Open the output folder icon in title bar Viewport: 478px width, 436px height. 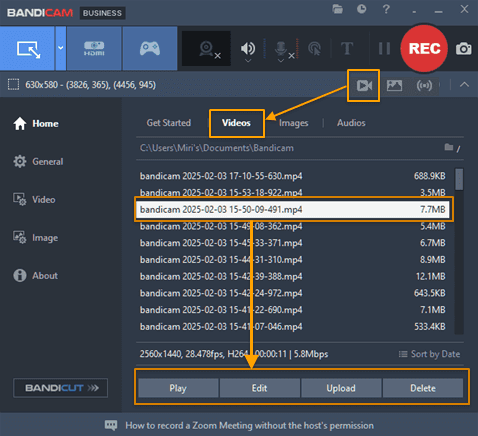tap(338, 9)
